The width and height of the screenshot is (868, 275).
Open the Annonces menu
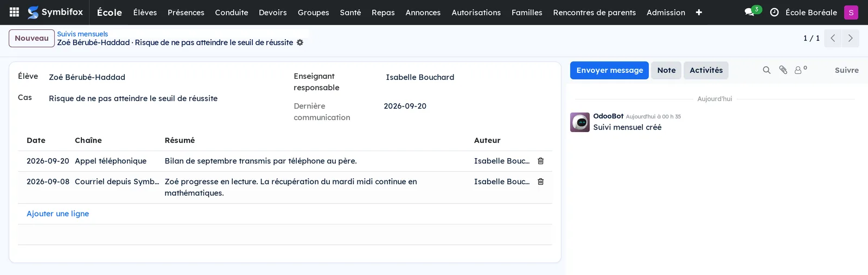tap(423, 12)
